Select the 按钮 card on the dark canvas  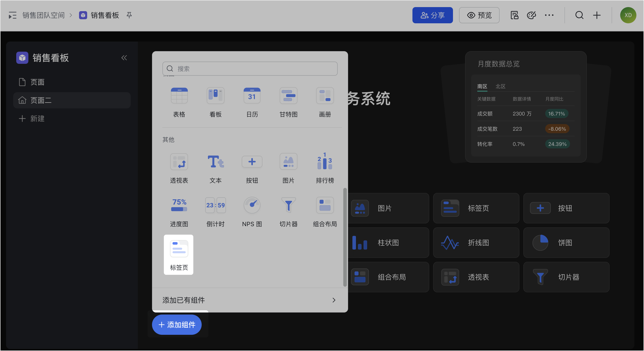coord(566,208)
